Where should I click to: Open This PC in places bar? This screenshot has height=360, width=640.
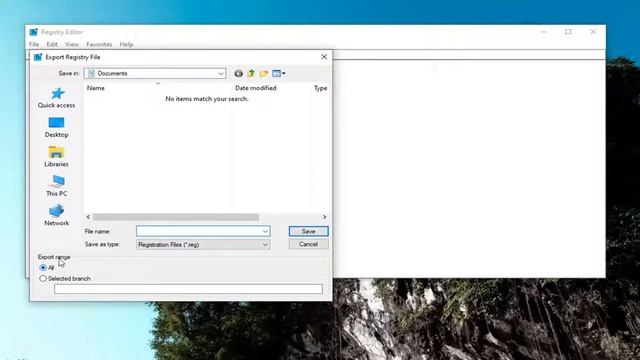[56, 186]
